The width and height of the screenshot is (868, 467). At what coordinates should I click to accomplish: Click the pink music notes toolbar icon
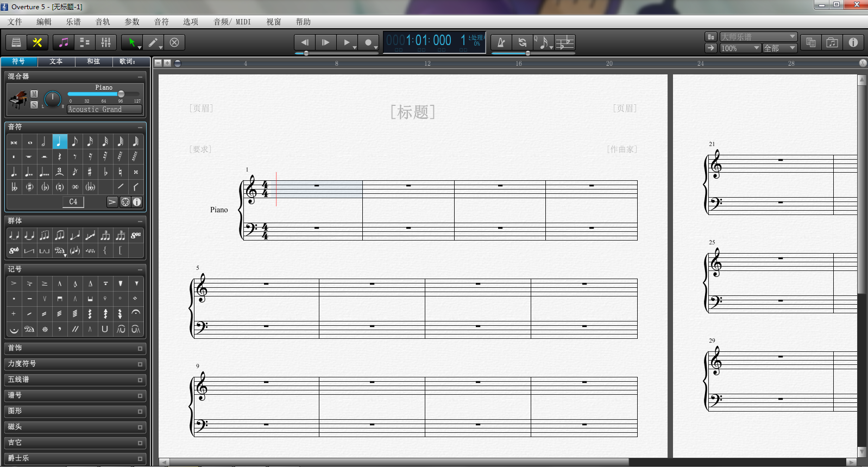coord(64,42)
